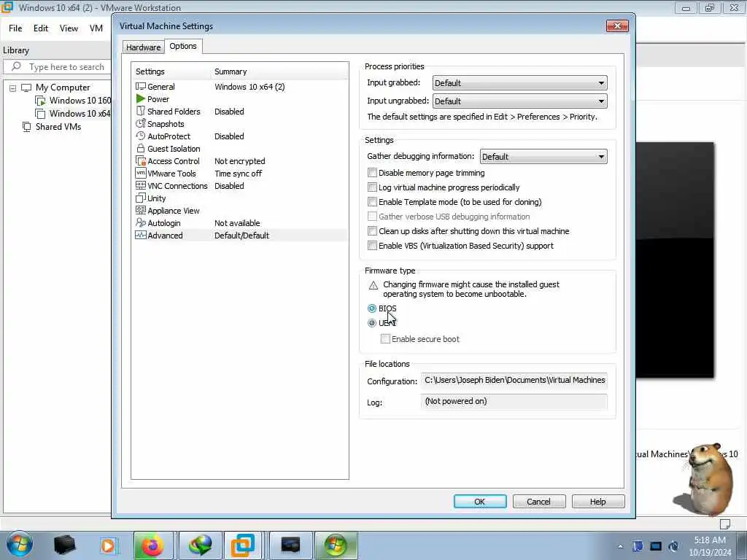747x560 pixels.
Task: Enable Template mode checkbox
Action: pos(373,202)
